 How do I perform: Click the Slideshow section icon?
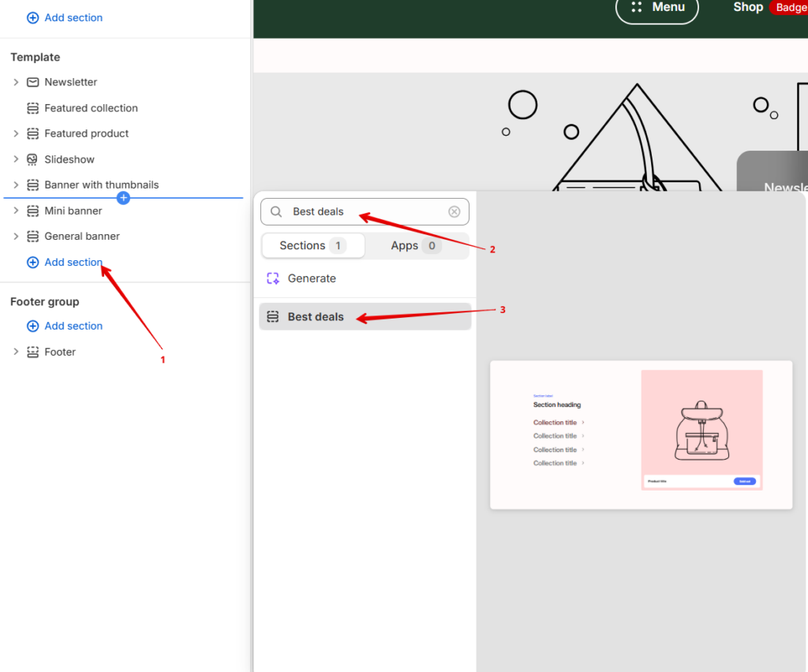(x=32, y=159)
